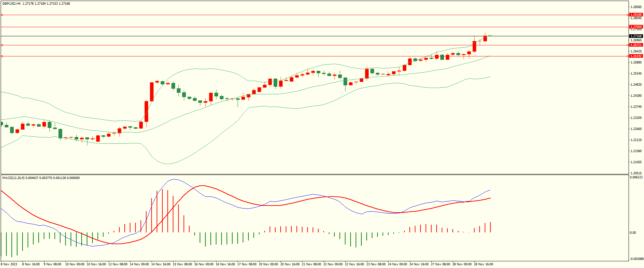Viewport: 644px width, 268px height.
Task: Click the last red MACD histogram bar
Action: click(490, 227)
